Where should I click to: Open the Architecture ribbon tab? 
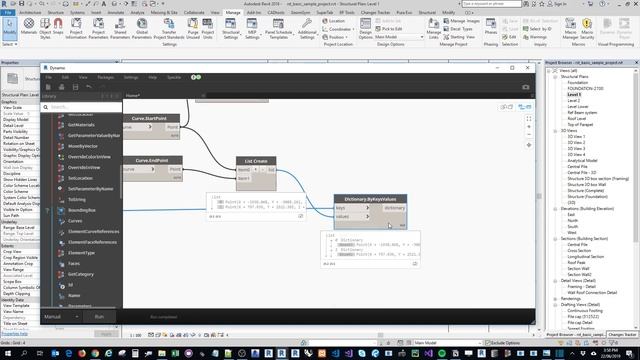[x=30, y=13]
